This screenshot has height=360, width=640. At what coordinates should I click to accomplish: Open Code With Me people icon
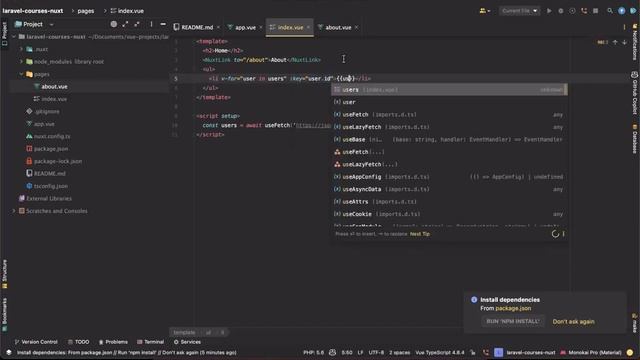[484, 11]
